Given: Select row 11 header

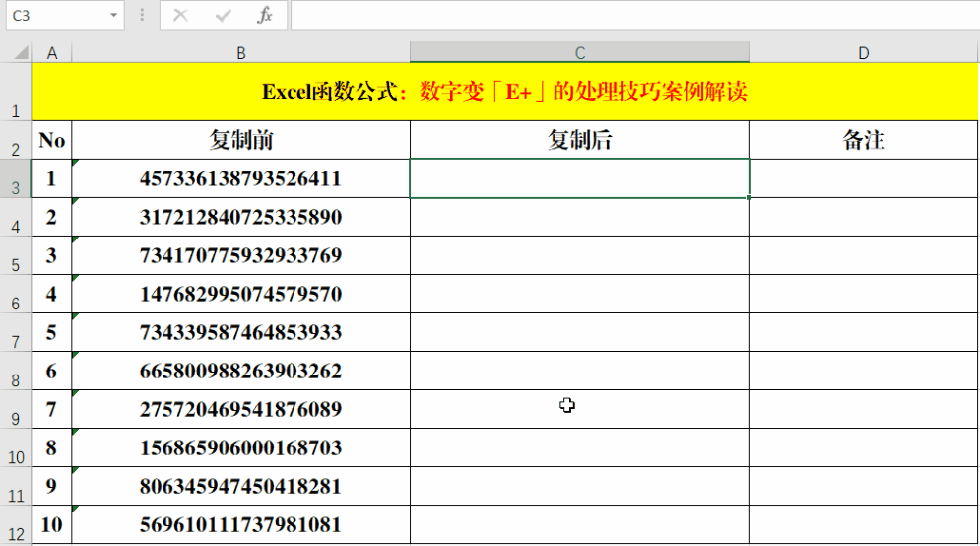Looking at the screenshot, I should 16,487.
